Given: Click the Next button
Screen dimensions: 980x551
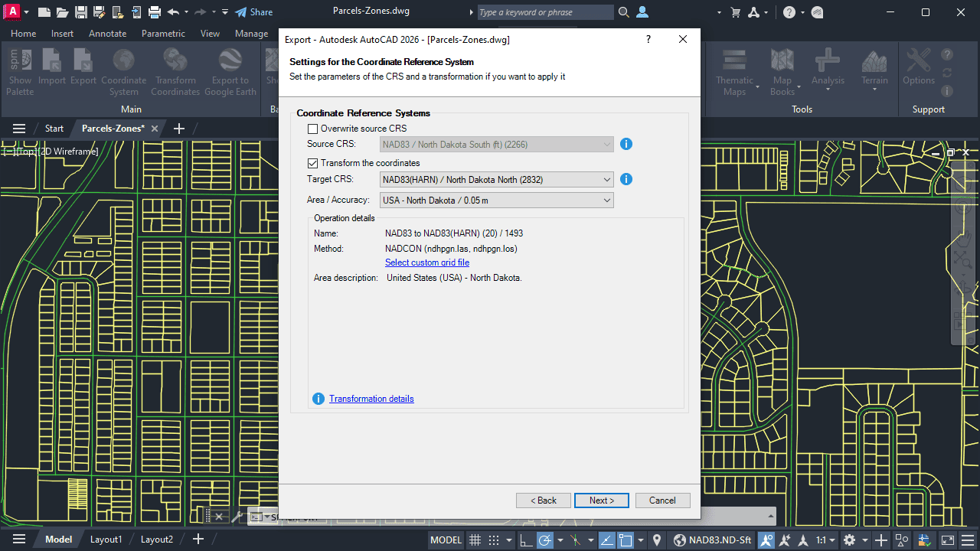Looking at the screenshot, I should 601,500.
